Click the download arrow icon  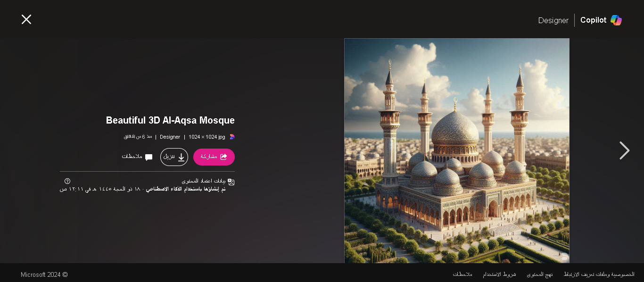[181, 157]
